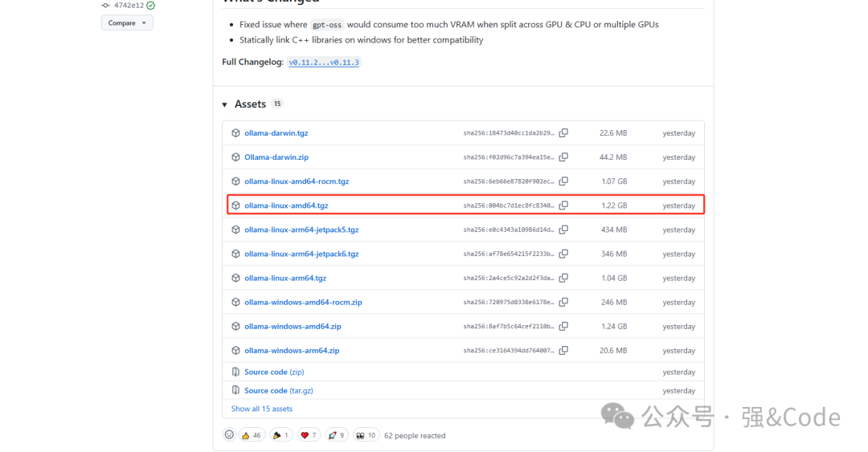This screenshot has width=868, height=452.
Task: Download ollama-windows-arm64.zip
Action: [293, 350]
